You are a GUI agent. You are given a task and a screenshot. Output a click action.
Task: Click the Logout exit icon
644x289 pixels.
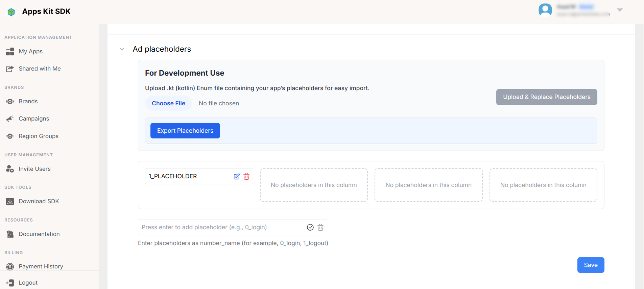[10, 283]
